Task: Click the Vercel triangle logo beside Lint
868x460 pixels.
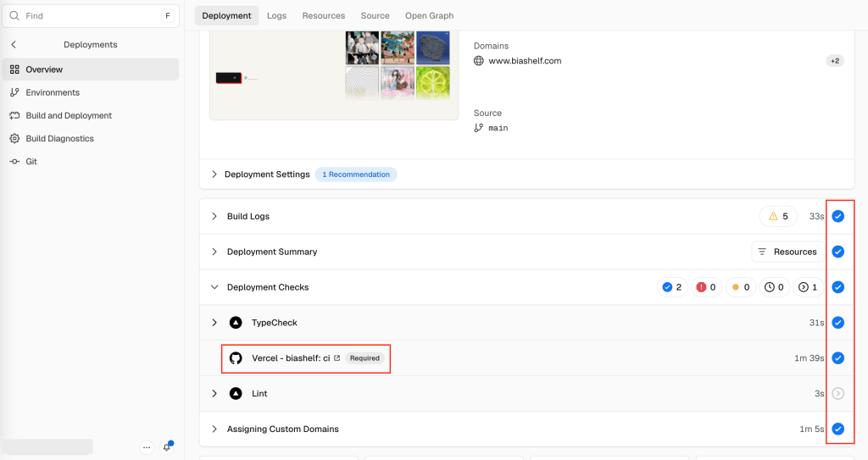Action: (236, 393)
